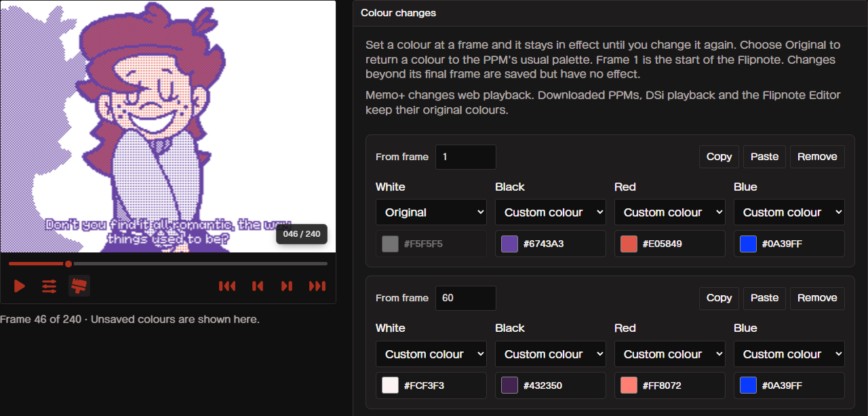The image size is (868, 416).
Task: Copy the frame 60 colour set
Action: point(719,298)
